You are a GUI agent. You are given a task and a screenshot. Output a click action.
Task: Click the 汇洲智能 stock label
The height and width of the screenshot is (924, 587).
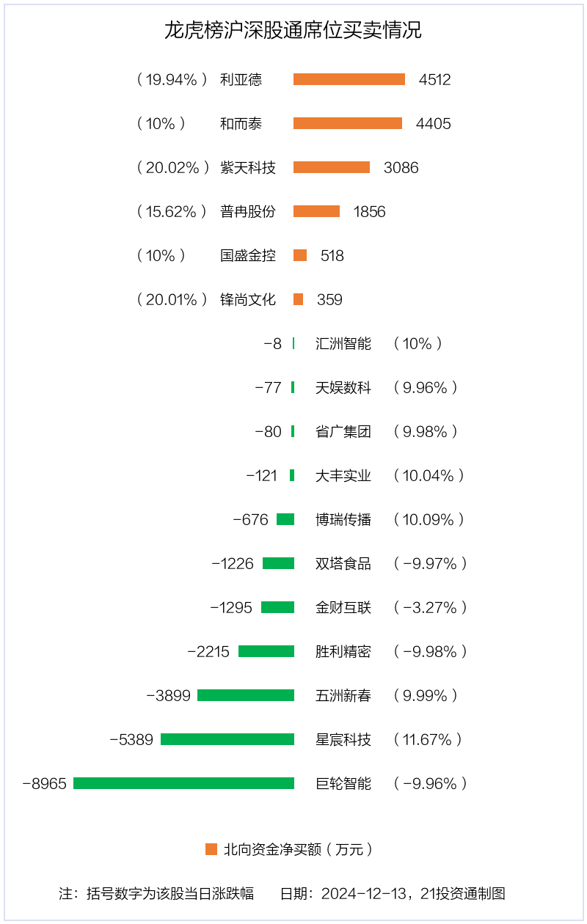click(x=343, y=343)
